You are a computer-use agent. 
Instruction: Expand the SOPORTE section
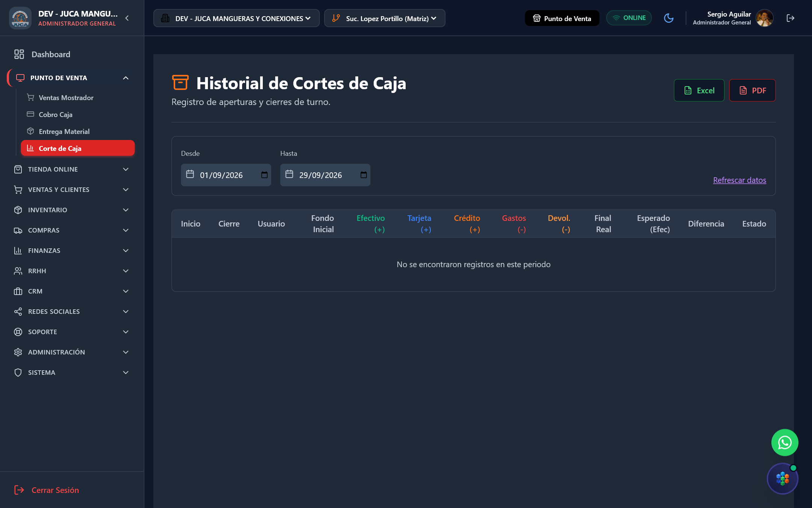click(71, 332)
